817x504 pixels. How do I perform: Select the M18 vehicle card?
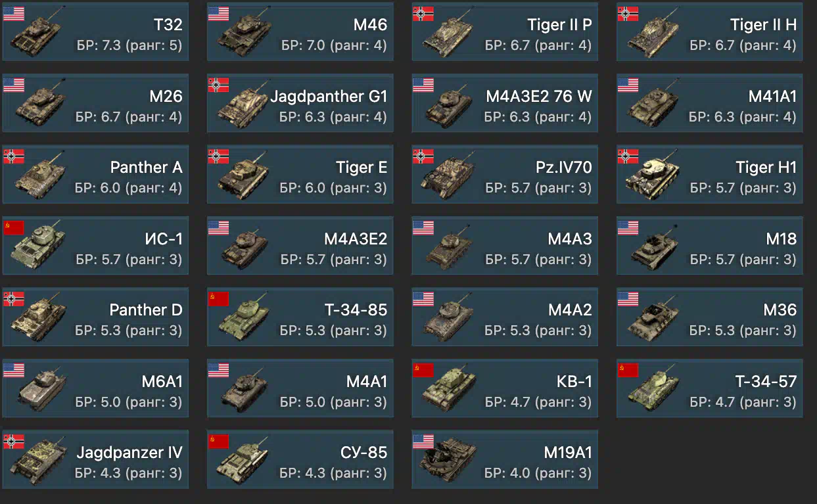point(709,245)
